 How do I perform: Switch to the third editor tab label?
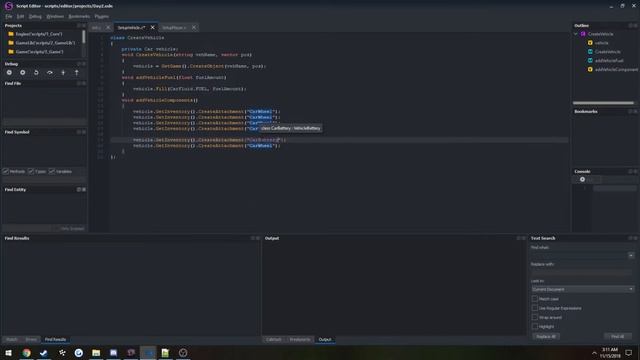(x=174, y=27)
